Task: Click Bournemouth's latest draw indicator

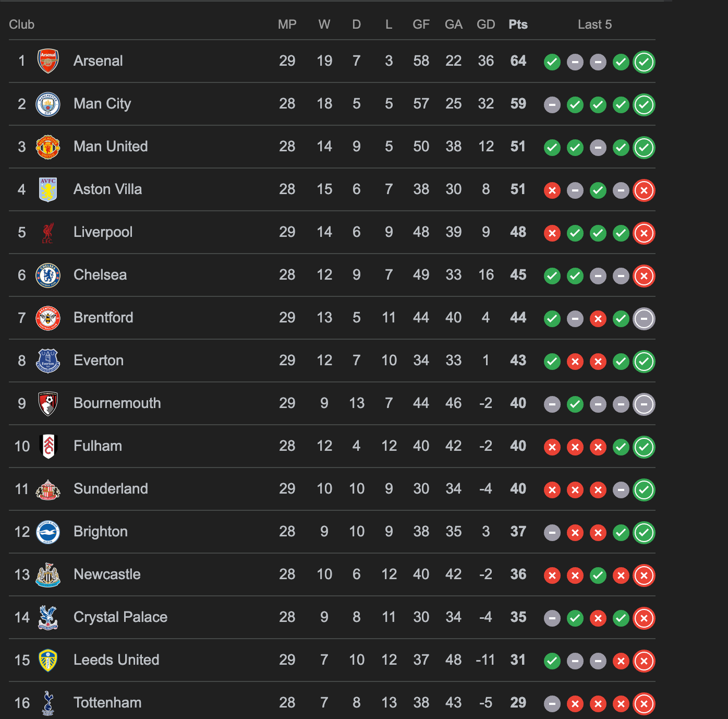Action: (x=644, y=404)
